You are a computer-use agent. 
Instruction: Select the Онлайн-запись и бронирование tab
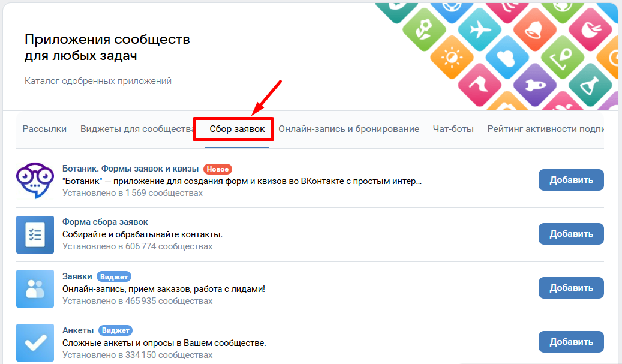coord(348,129)
